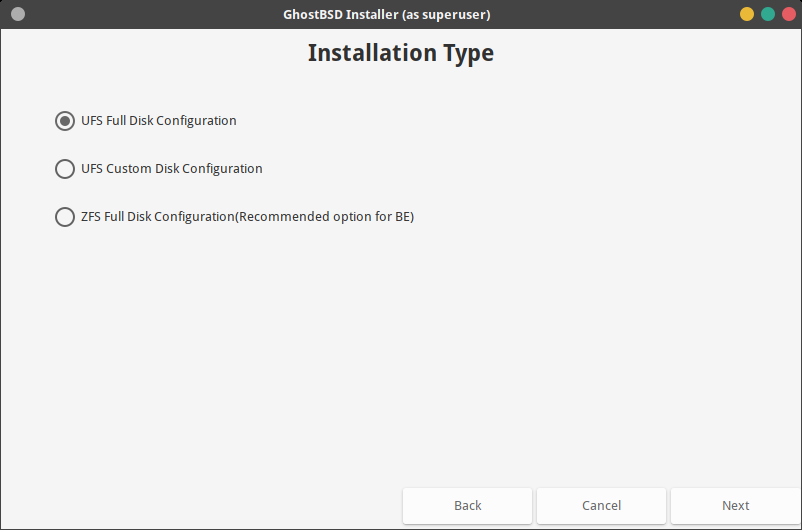Click the gray window menu button
The height and width of the screenshot is (530, 802).
18,14
